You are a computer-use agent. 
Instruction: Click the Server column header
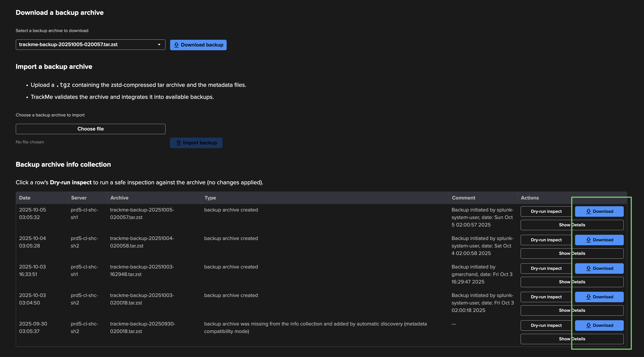(x=78, y=198)
